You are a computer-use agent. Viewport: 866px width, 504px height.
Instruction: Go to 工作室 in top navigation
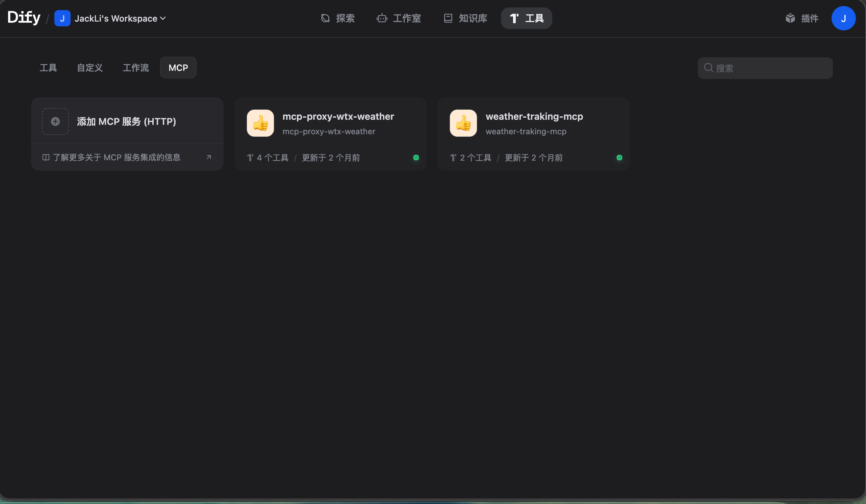399,18
